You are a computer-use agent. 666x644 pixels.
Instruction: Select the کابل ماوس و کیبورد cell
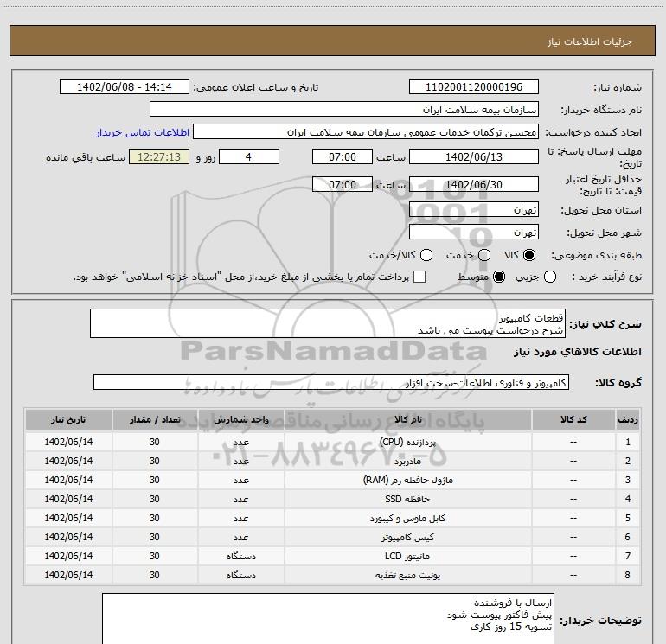[x=407, y=518]
